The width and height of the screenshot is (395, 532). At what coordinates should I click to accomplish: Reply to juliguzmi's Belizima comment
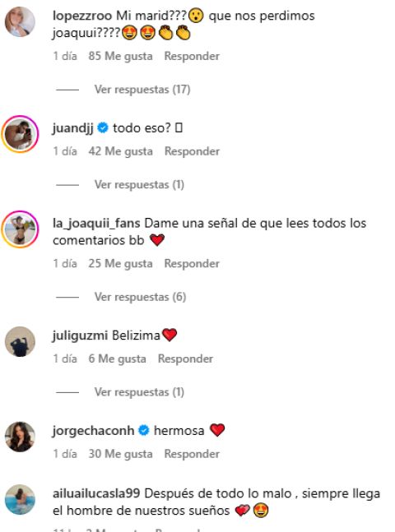tap(185, 359)
